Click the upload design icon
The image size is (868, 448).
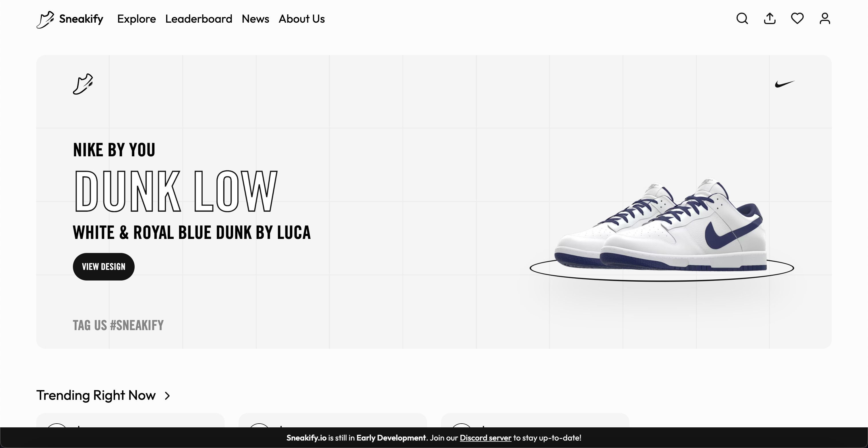770,19
